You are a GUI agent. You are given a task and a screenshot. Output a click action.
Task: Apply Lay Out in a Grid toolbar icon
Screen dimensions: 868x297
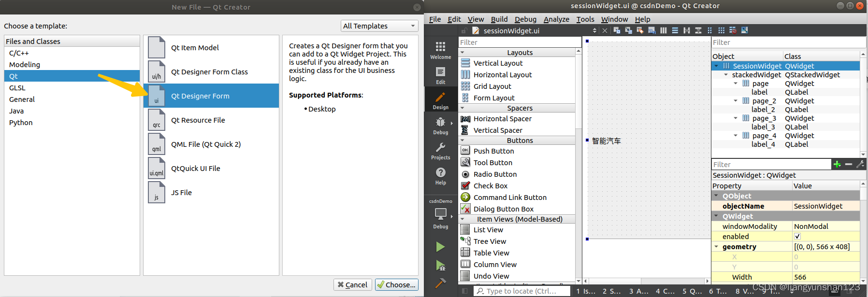(722, 30)
